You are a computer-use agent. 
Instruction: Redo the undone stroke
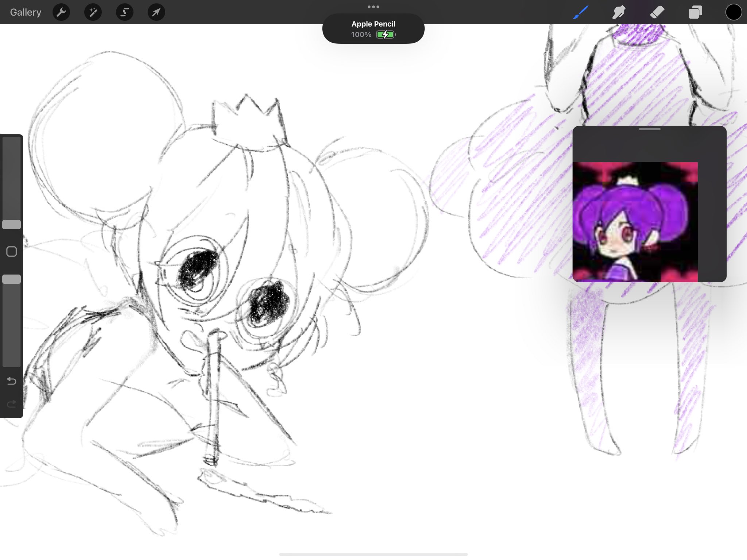pyautogui.click(x=12, y=404)
